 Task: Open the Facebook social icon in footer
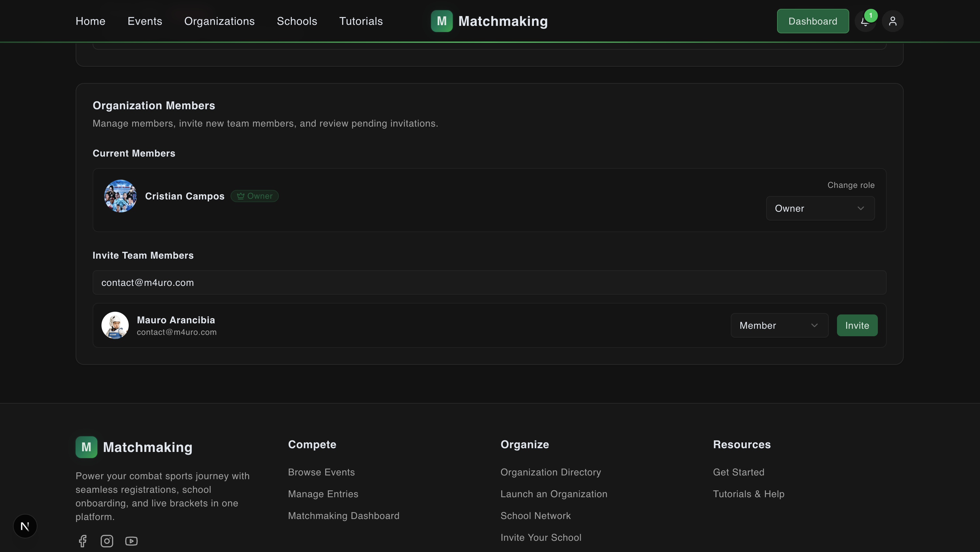[x=82, y=541]
